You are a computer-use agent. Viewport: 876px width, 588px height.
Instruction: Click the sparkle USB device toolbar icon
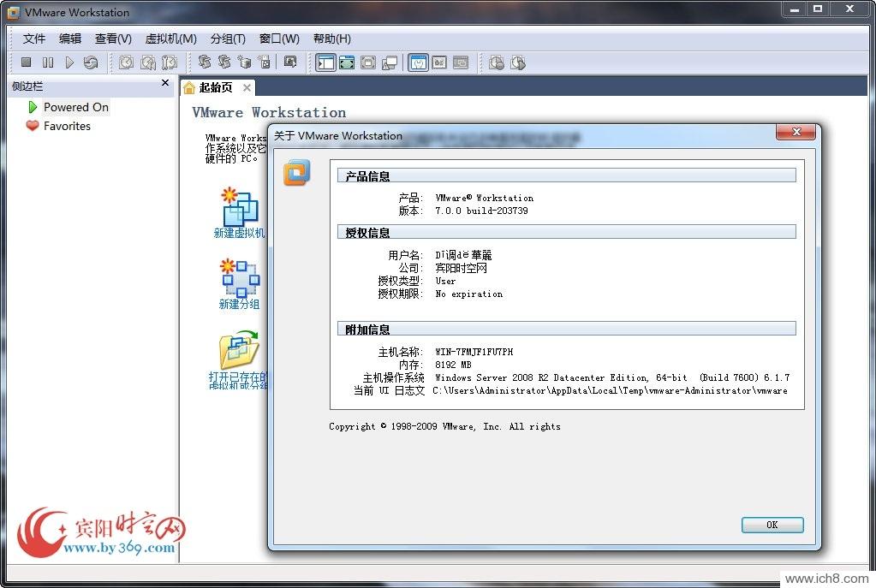(265, 62)
